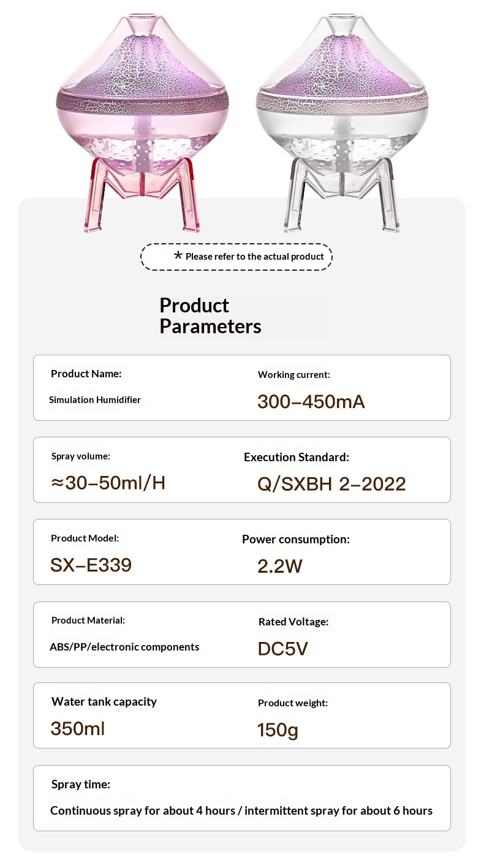The image size is (484, 868).
Task: Click the 350ml water tank capacity
Action: click(78, 729)
